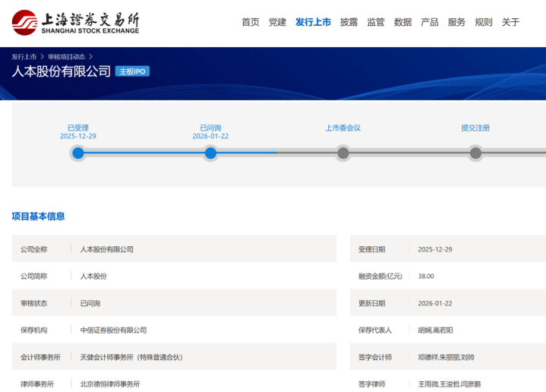Open the 关于 menu item

pyautogui.click(x=510, y=22)
